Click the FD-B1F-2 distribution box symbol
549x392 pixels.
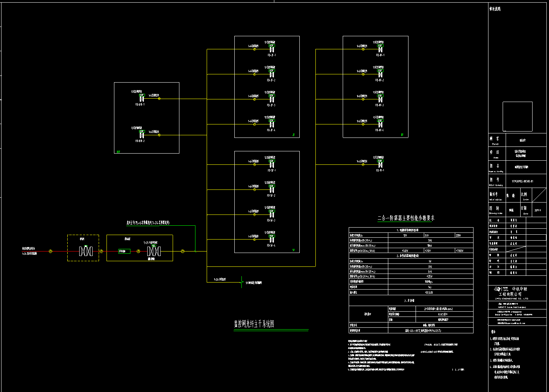pos(142,135)
